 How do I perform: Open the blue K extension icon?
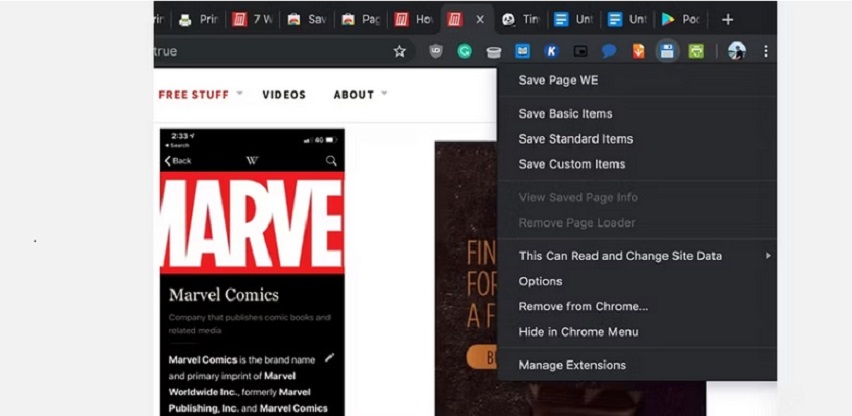click(x=552, y=52)
